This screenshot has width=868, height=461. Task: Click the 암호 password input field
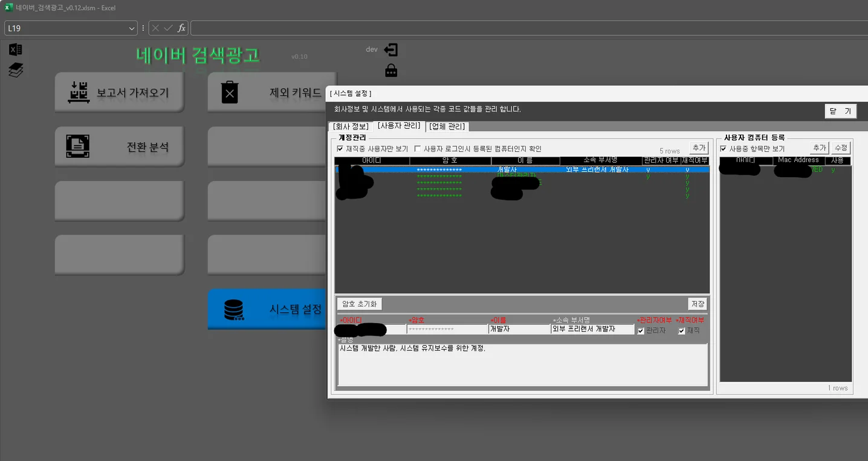447,330
